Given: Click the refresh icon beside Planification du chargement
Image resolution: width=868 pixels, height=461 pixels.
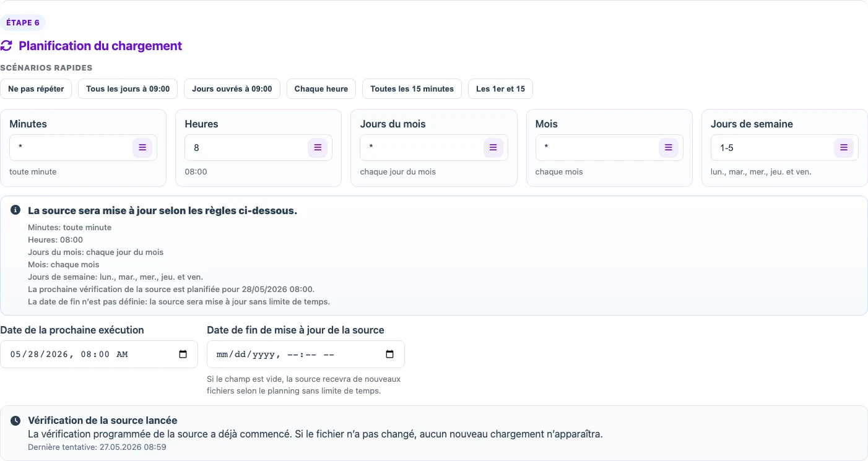Looking at the screenshot, I should (6, 46).
